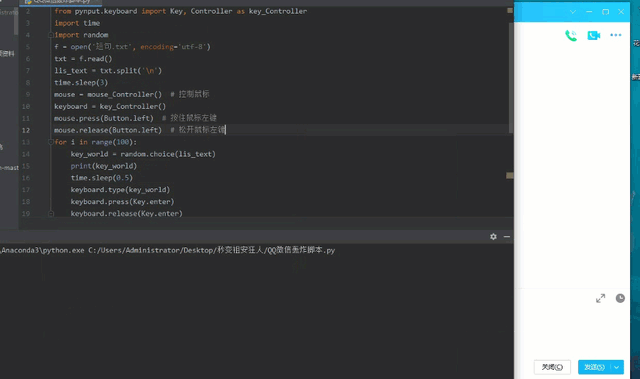
Task: Click the editor vertical scrollbar
Action: pyautogui.click(x=511, y=78)
